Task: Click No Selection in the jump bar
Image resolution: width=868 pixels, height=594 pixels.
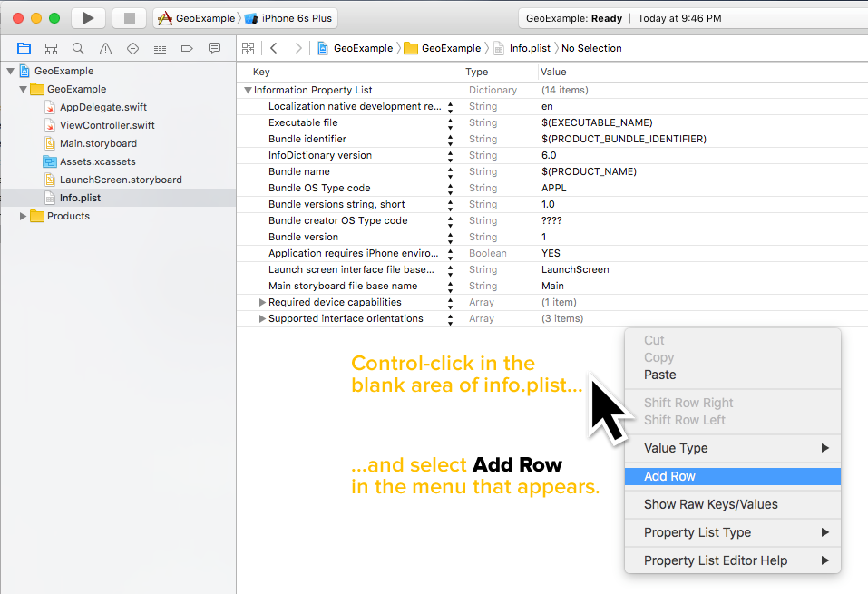Action: click(591, 49)
